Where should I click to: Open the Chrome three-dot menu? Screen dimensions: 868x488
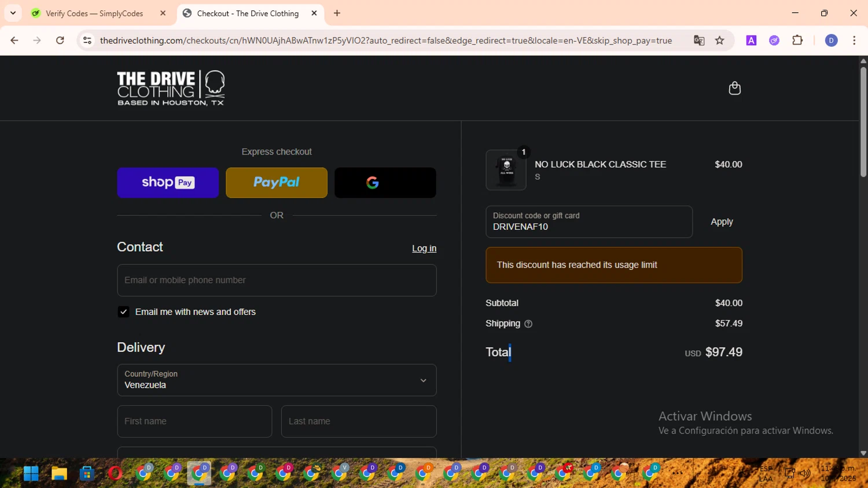[x=854, y=41]
